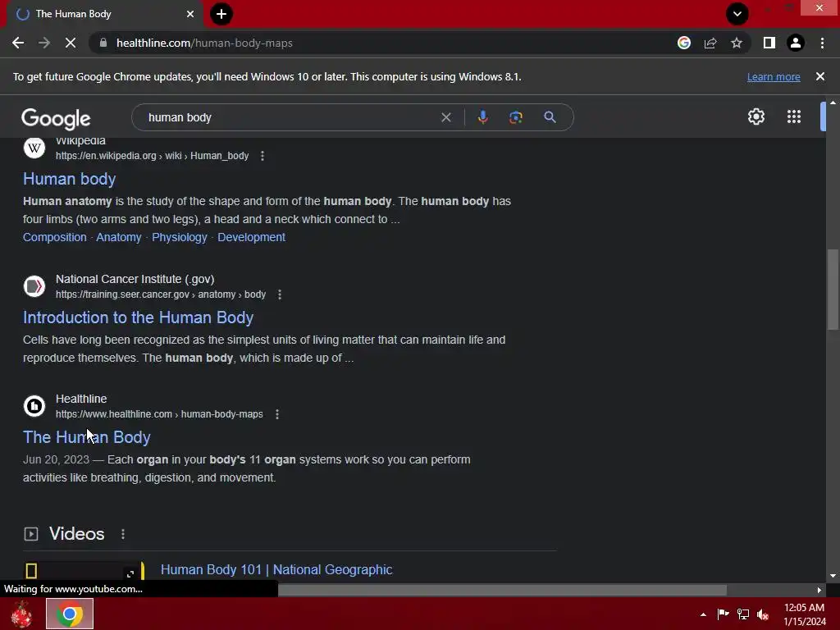Toggle the Chrome side panel

[769, 43]
